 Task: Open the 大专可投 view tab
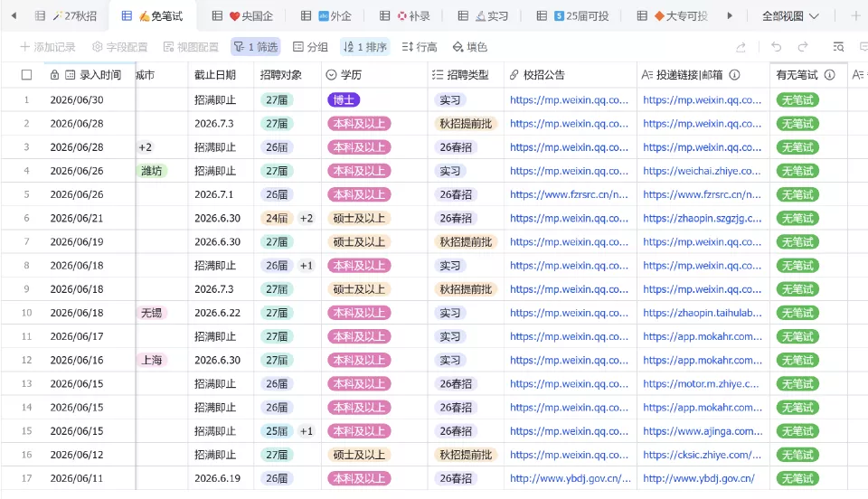click(673, 16)
